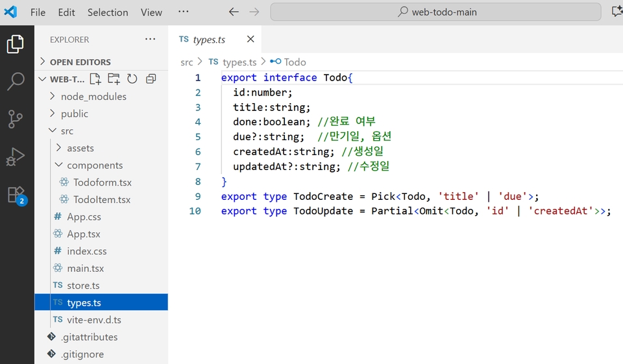This screenshot has height=364, width=623.
Task: Close the types.ts editor tab
Action: [250, 40]
